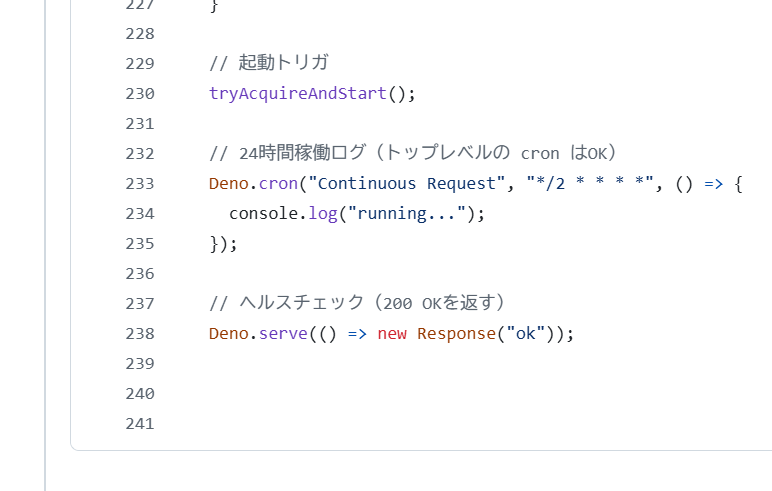Image resolution: width=772 pixels, height=491 pixels.
Task: Click the comment '// ヘルスチェック'
Action: point(357,303)
